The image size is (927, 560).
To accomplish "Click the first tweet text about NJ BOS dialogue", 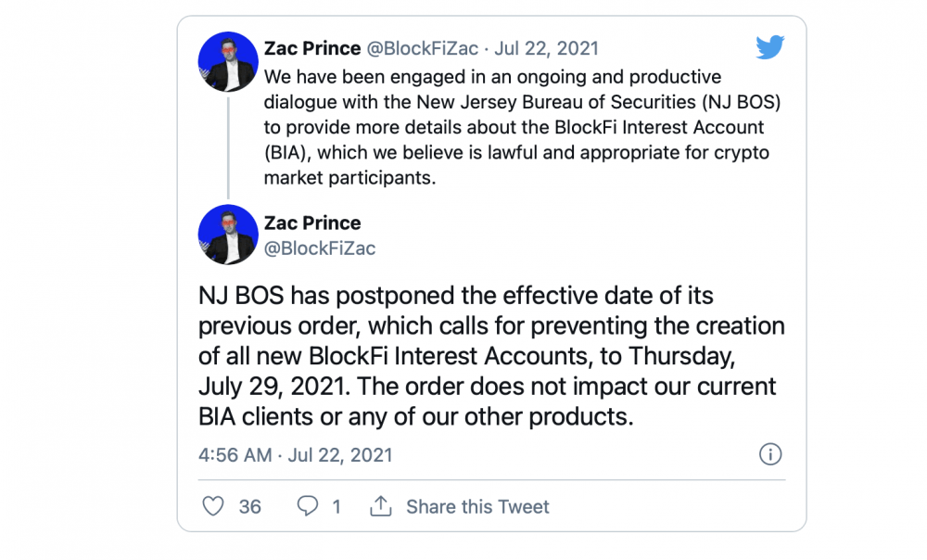I will pyautogui.click(x=523, y=127).
